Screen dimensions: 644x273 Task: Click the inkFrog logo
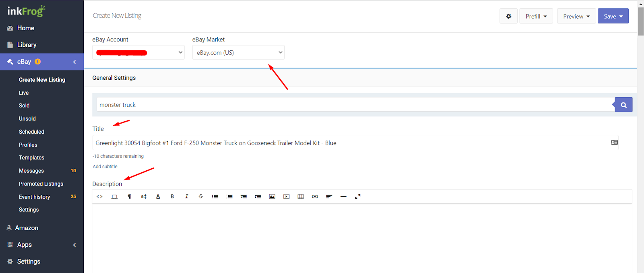click(26, 11)
